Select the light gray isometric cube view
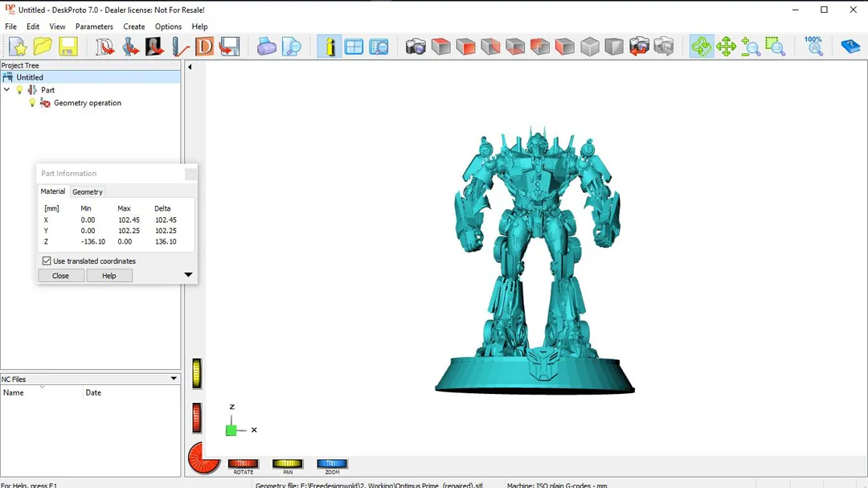This screenshot has width=868, height=488. pyautogui.click(x=590, y=47)
